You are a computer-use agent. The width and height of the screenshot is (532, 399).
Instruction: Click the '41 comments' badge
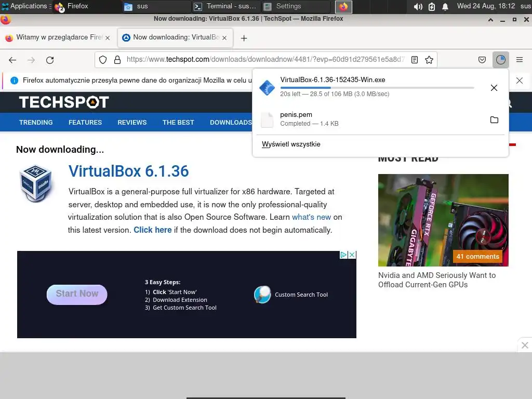(x=478, y=257)
